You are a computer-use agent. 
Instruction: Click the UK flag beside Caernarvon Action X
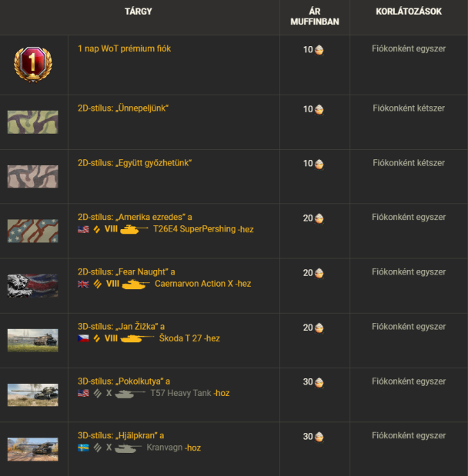pyautogui.click(x=83, y=284)
